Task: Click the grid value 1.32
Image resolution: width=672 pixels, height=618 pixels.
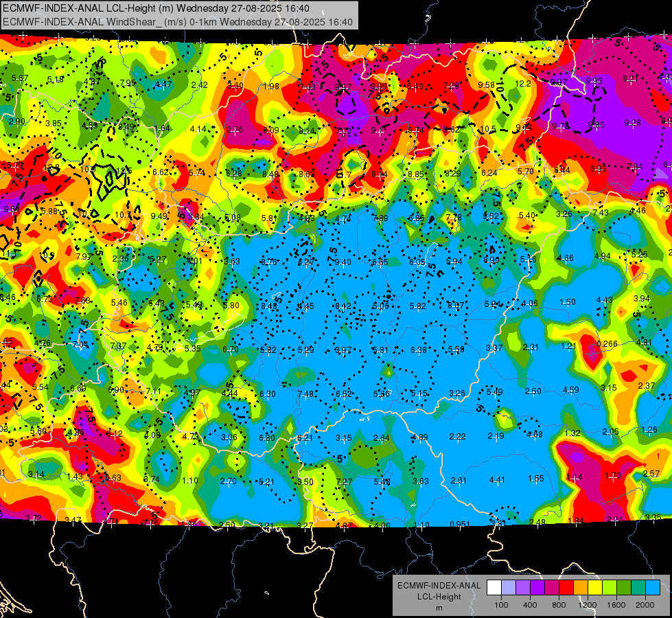Action: click(x=572, y=433)
